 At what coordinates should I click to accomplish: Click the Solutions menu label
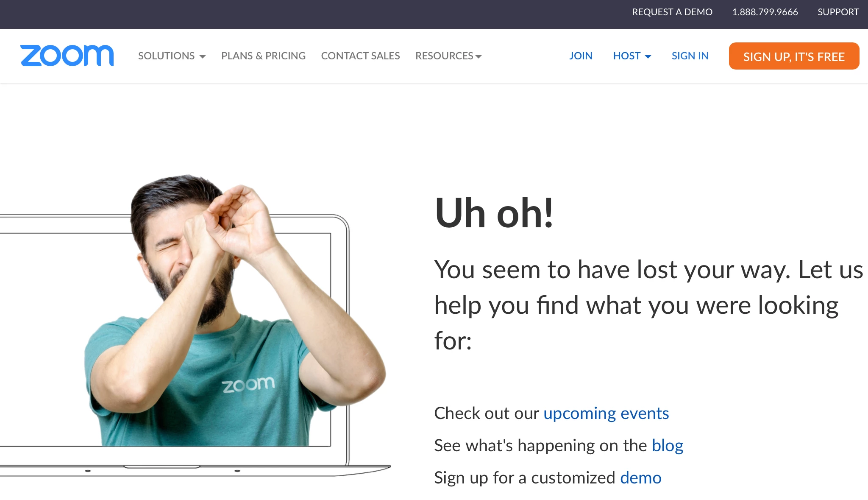(166, 56)
